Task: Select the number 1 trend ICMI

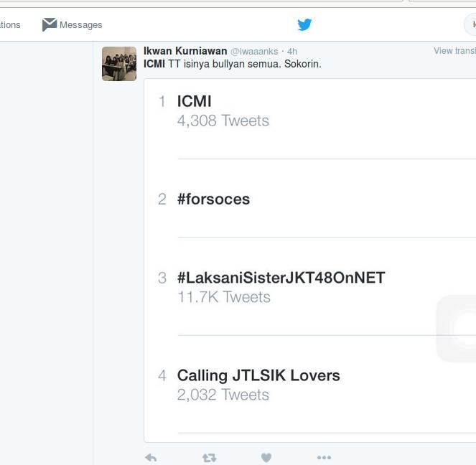Action: point(194,101)
